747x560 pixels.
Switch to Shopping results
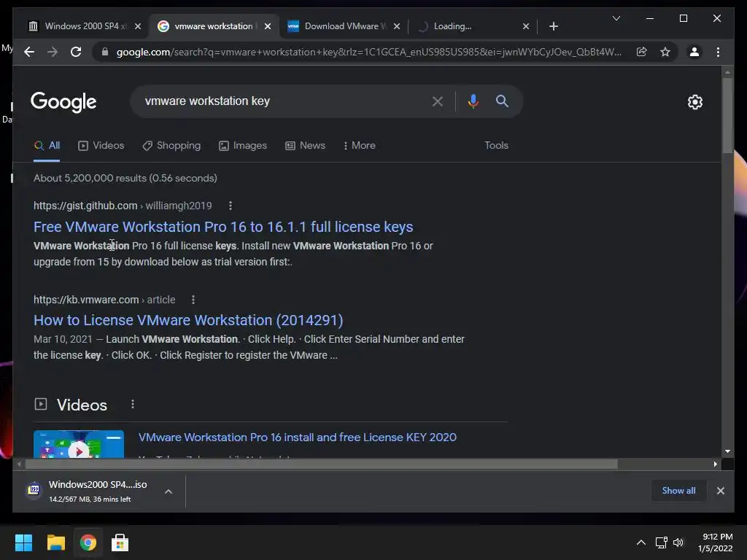[171, 146]
